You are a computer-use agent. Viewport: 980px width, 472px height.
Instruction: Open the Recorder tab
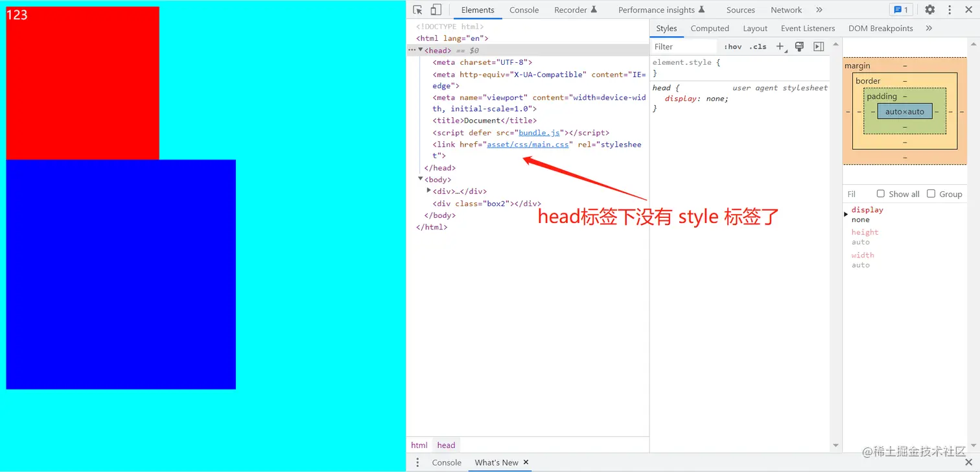[x=576, y=10]
